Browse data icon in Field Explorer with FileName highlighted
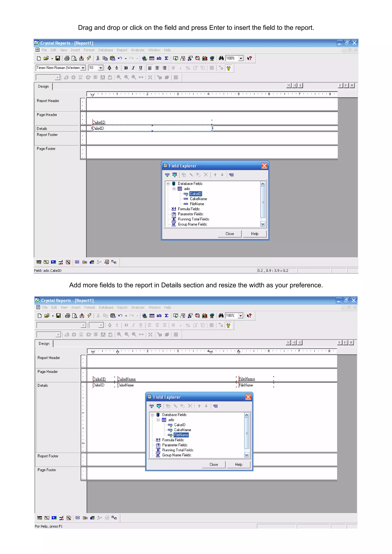This screenshot has height=554, width=392. pos(159,406)
